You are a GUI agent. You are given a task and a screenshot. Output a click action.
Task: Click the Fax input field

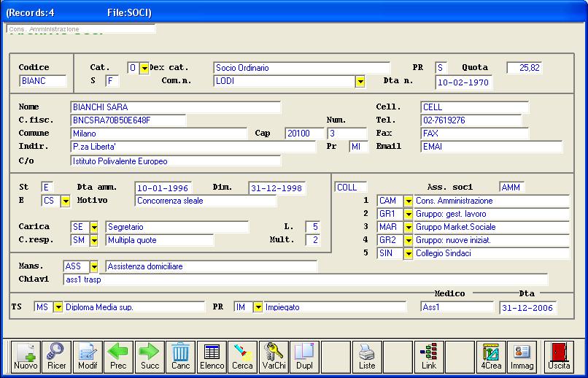(x=475, y=134)
